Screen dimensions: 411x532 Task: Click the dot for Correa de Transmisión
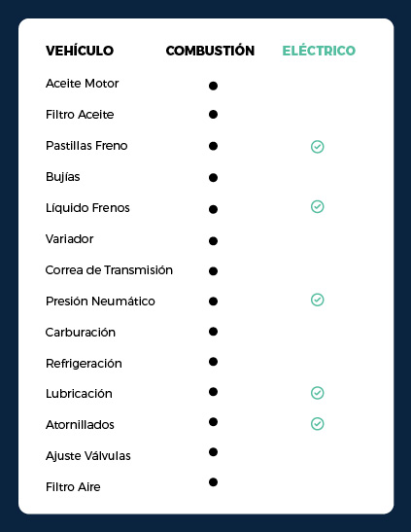tap(213, 271)
